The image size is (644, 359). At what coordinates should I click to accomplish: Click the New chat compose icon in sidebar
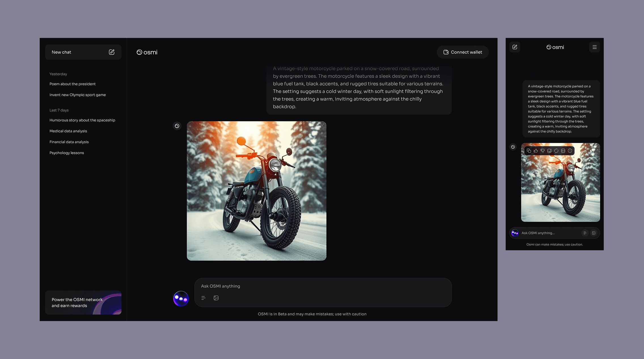point(112,52)
